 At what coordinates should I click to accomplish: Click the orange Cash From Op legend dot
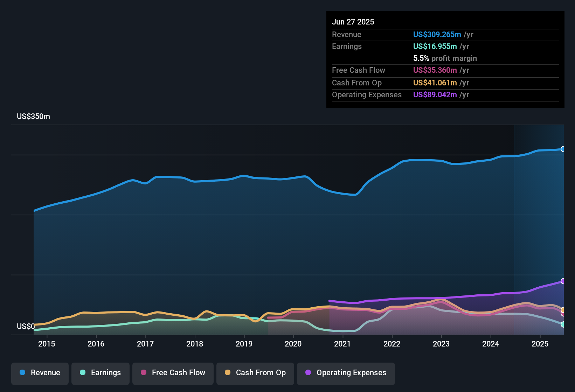tap(228, 372)
